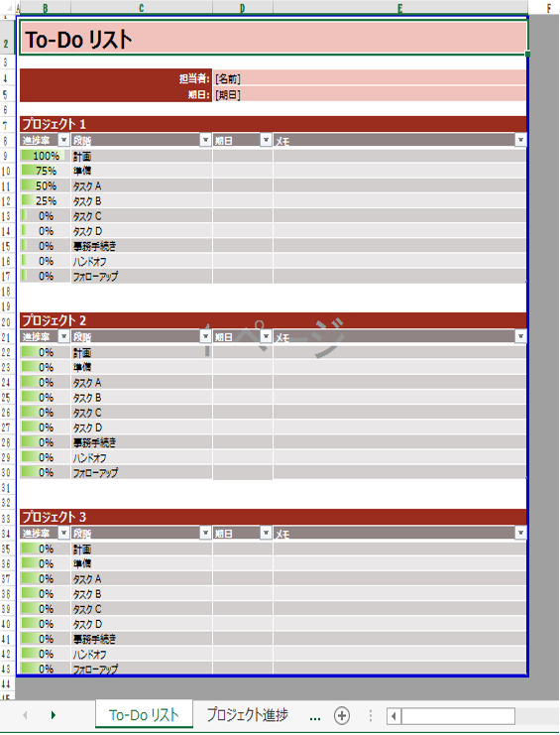The width and height of the screenshot is (560, 735).
Task: Open 進捗率 filter in プロジェクト 1
Action: 63,140
